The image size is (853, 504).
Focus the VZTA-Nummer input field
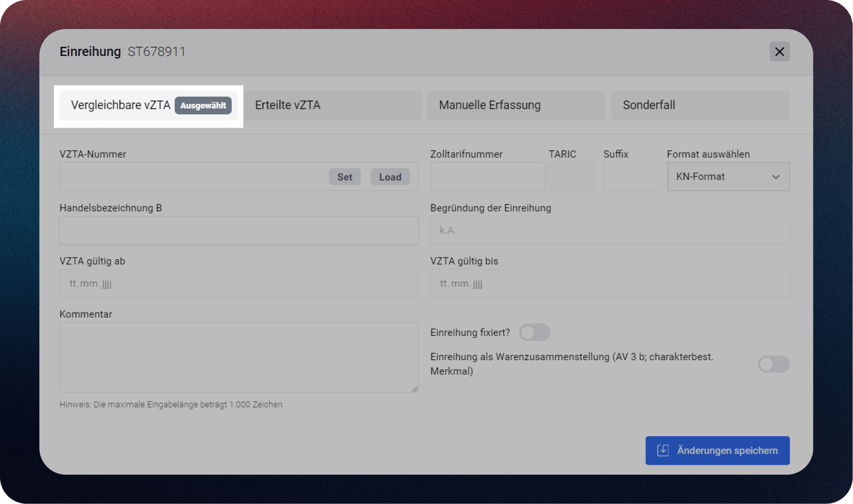pyautogui.click(x=192, y=177)
